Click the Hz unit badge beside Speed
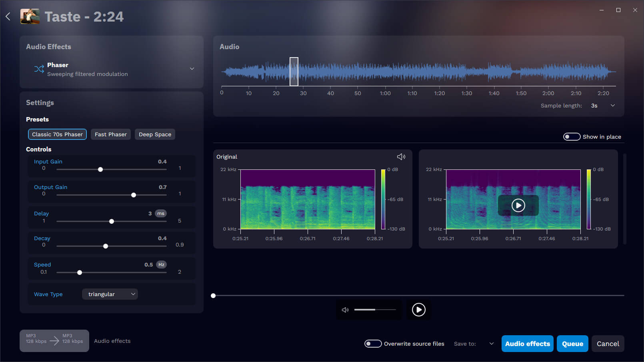Screen dimensions: 644x362 [x=160, y=265]
